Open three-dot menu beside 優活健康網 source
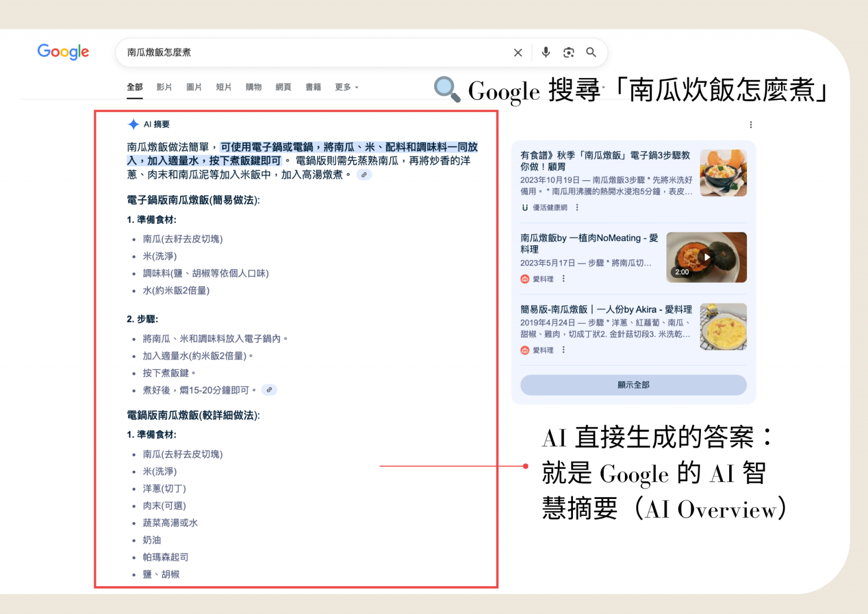Screen dimensions: 868x614 577,207
